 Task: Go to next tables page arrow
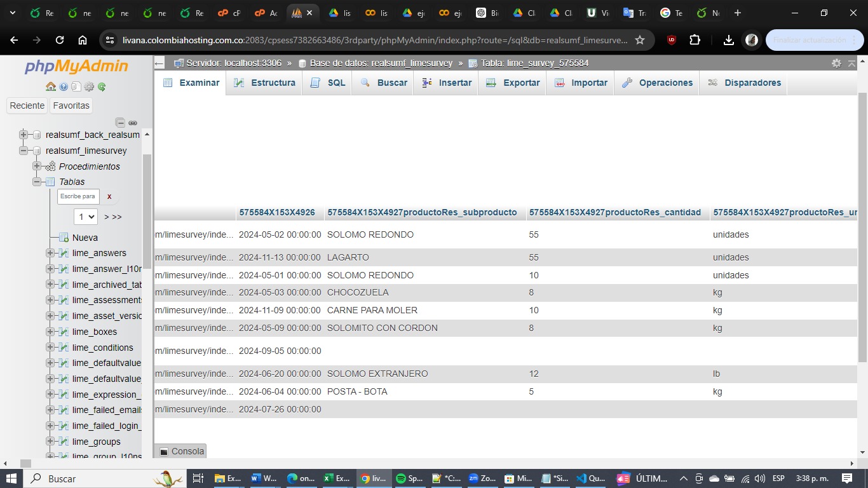tap(113, 217)
